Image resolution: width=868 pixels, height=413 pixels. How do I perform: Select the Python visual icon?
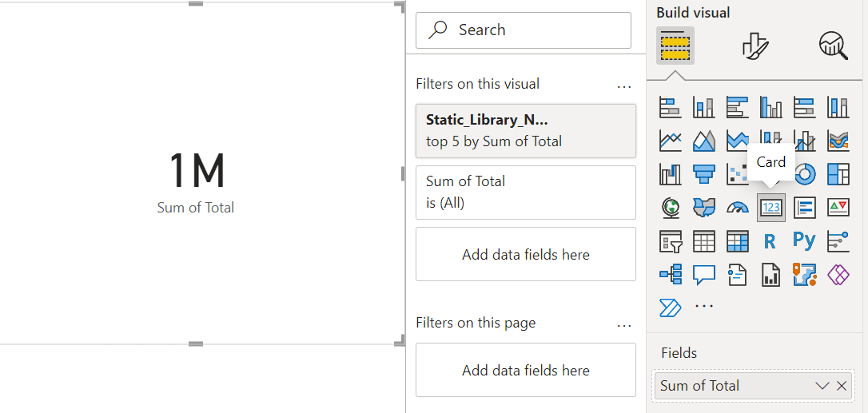804,240
